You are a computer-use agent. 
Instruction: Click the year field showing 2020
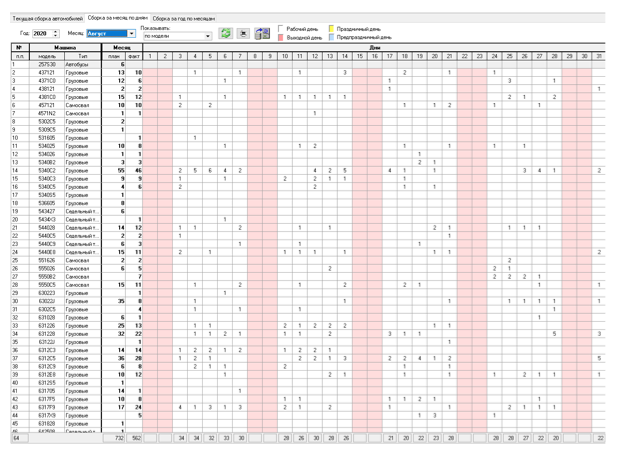[42, 33]
